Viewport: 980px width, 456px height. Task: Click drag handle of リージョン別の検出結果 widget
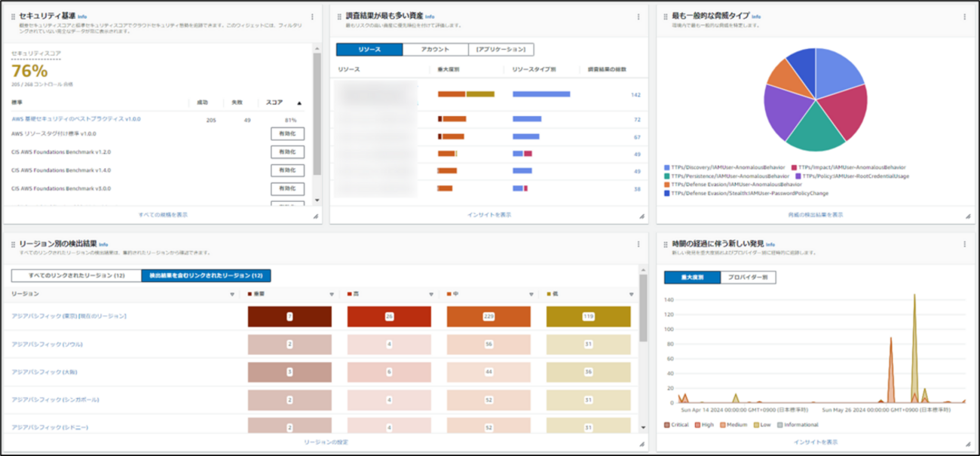pyautogui.click(x=13, y=245)
